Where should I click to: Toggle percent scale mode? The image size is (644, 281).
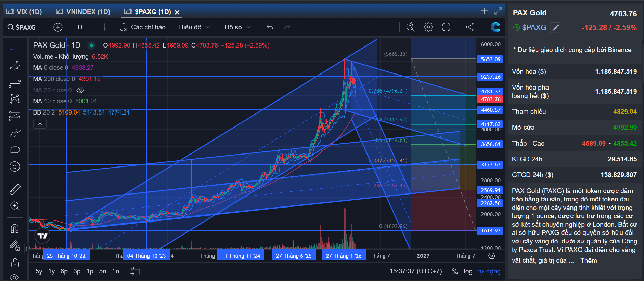tap(455, 271)
